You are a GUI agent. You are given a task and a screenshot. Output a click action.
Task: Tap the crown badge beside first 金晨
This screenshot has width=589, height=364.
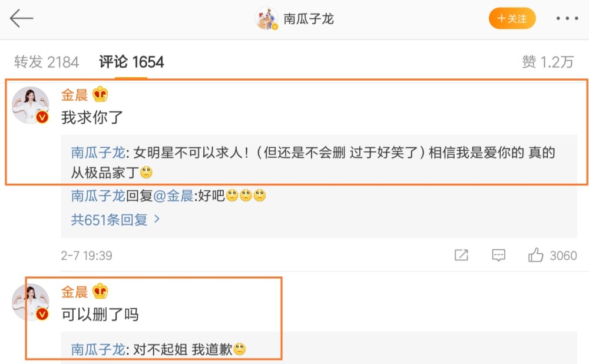tap(100, 94)
